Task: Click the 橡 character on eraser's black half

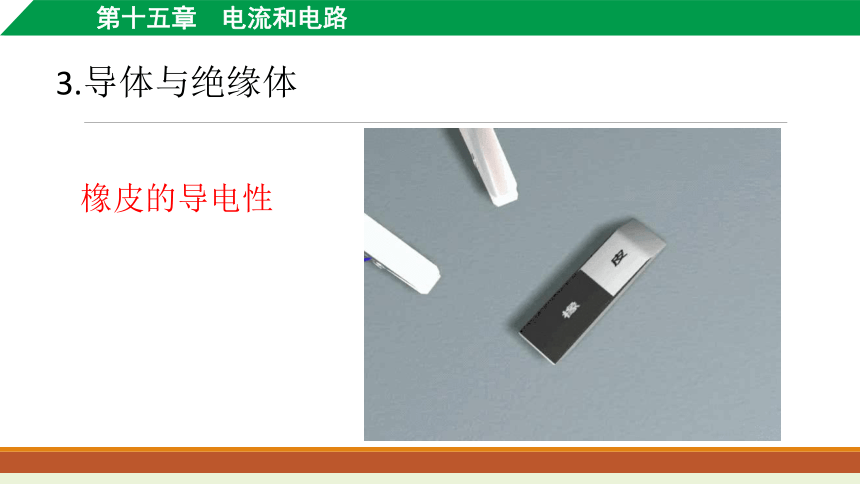Action: (x=570, y=311)
